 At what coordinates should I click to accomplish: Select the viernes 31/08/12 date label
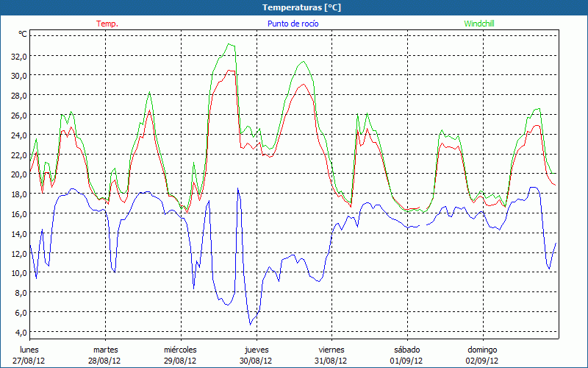(x=331, y=355)
